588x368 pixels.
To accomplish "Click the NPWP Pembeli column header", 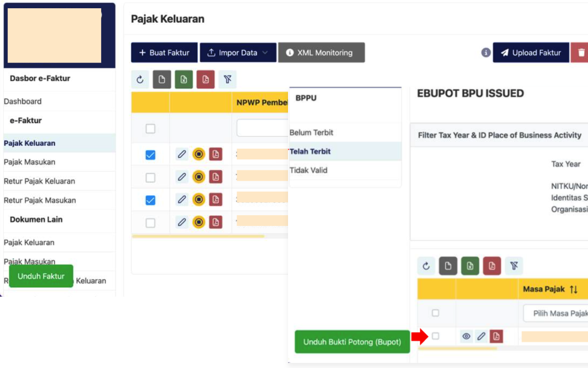I will click(262, 103).
